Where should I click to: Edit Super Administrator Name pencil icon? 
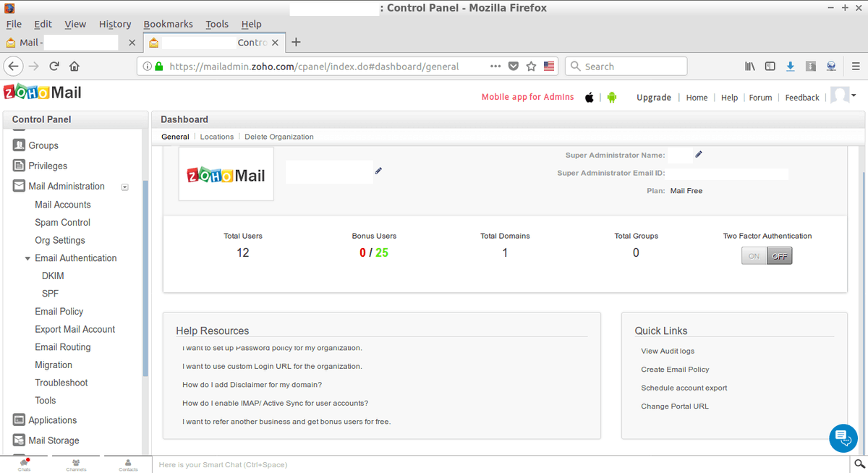(699, 154)
